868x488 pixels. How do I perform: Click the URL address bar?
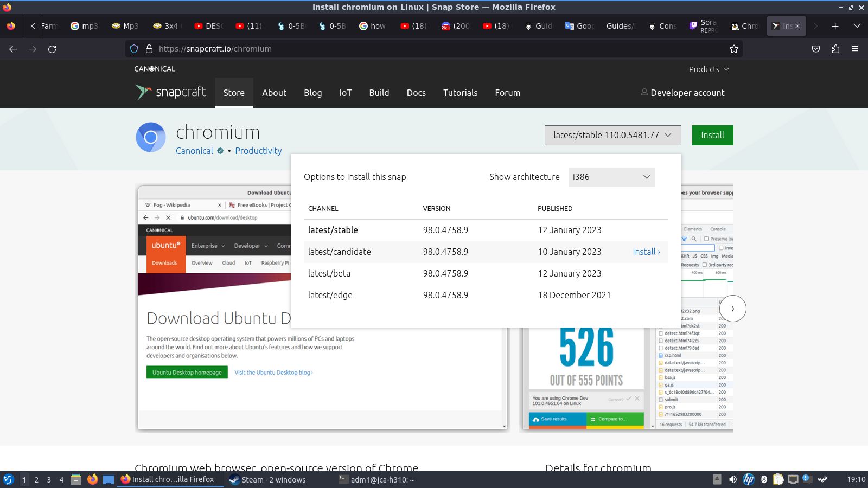pos(434,49)
